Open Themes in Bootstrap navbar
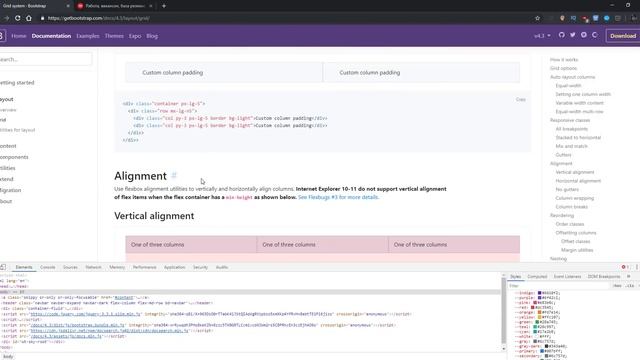This screenshot has height=360, width=640. coord(114,36)
